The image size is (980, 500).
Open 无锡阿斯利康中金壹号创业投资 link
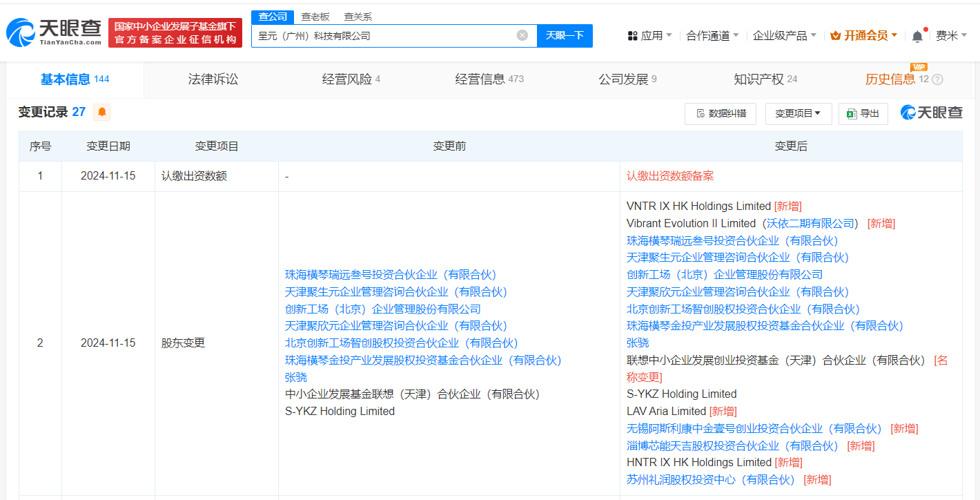coord(754,429)
